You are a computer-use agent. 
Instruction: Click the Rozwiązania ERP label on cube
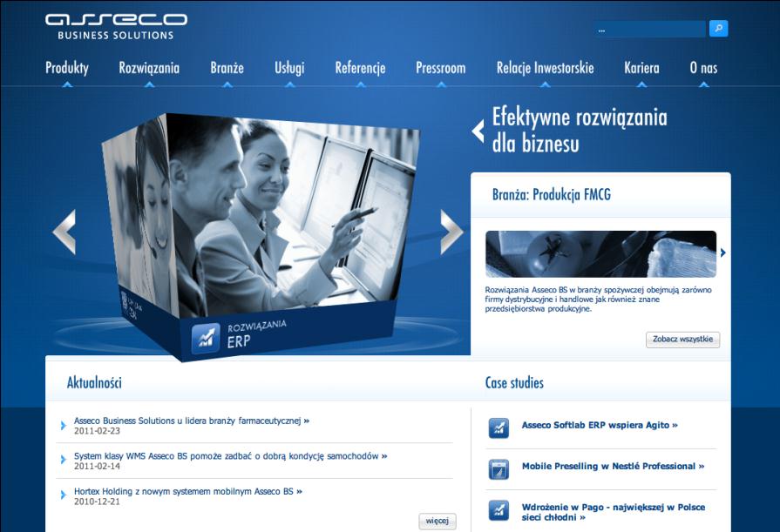(x=257, y=334)
